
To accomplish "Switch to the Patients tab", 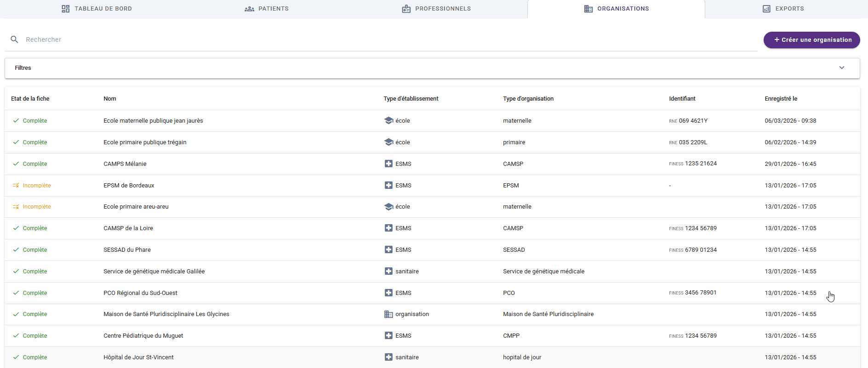I will (267, 9).
